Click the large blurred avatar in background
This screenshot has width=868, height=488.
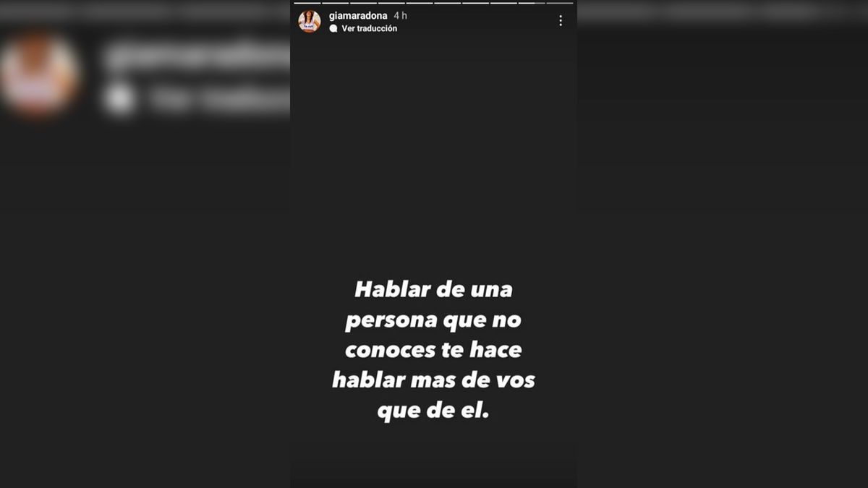[39, 74]
